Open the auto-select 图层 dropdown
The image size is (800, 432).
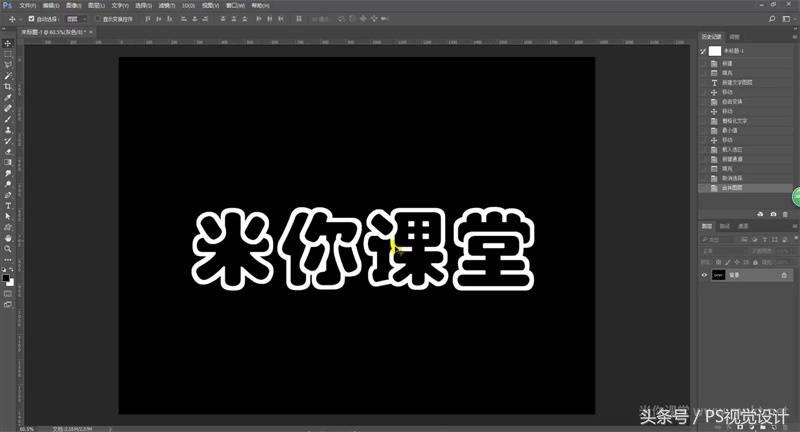pyautogui.click(x=77, y=19)
